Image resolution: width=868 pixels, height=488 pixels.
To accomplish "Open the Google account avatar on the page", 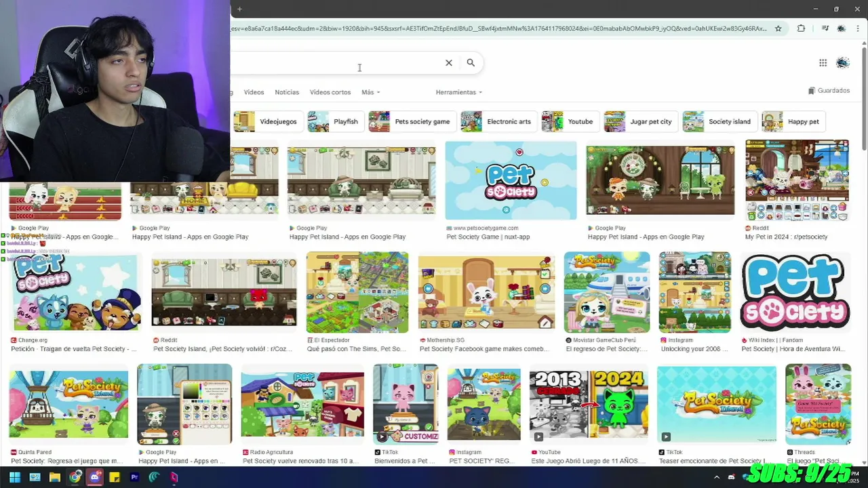I will coord(843,63).
